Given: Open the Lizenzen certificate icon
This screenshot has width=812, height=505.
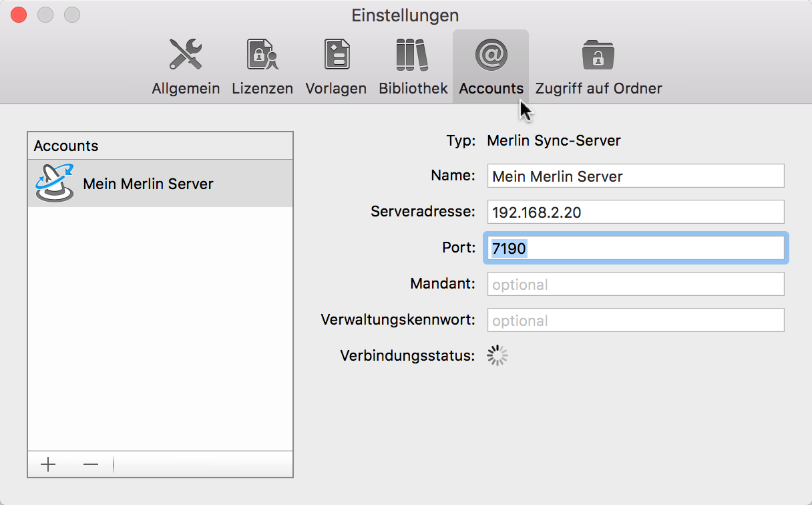Looking at the screenshot, I should pyautogui.click(x=262, y=54).
